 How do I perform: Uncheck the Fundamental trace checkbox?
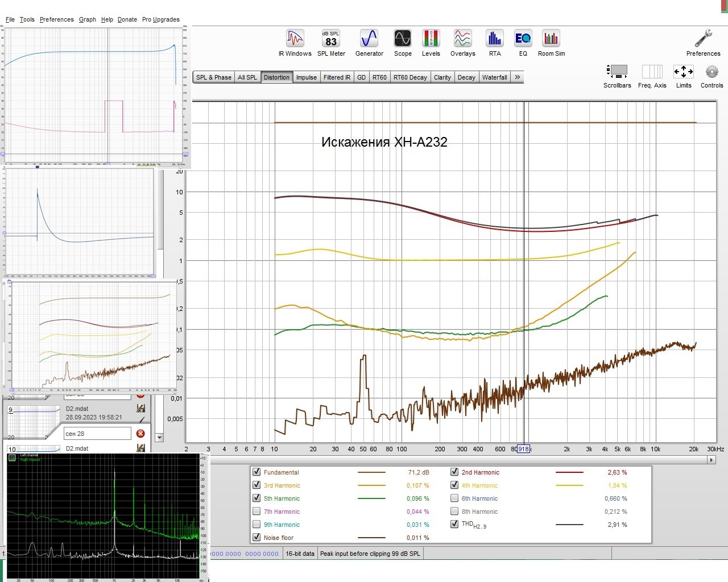[257, 472]
